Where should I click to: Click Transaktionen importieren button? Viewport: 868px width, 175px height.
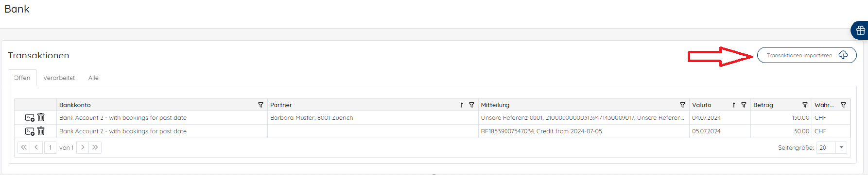point(807,55)
